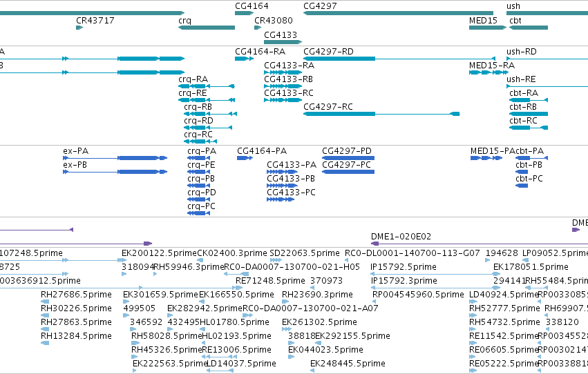Click the crq-PC protein label
Viewport: 588px width, 374px height.
coord(201,206)
